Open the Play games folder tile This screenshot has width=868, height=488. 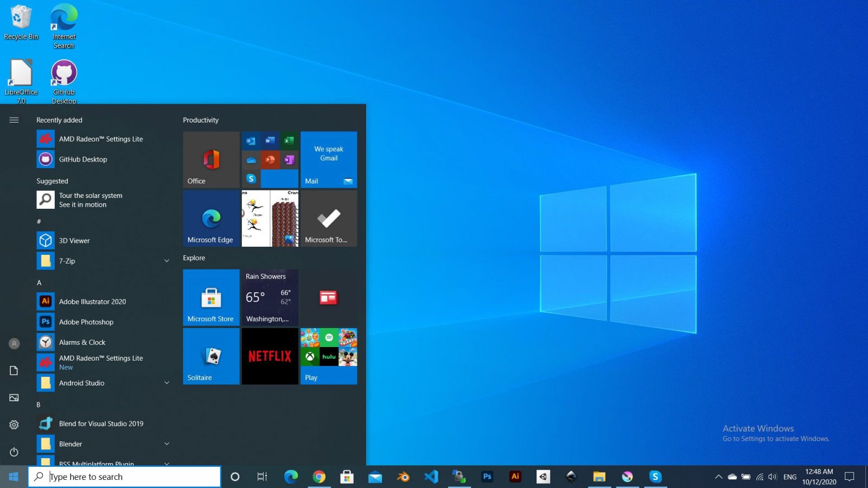(329, 356)
